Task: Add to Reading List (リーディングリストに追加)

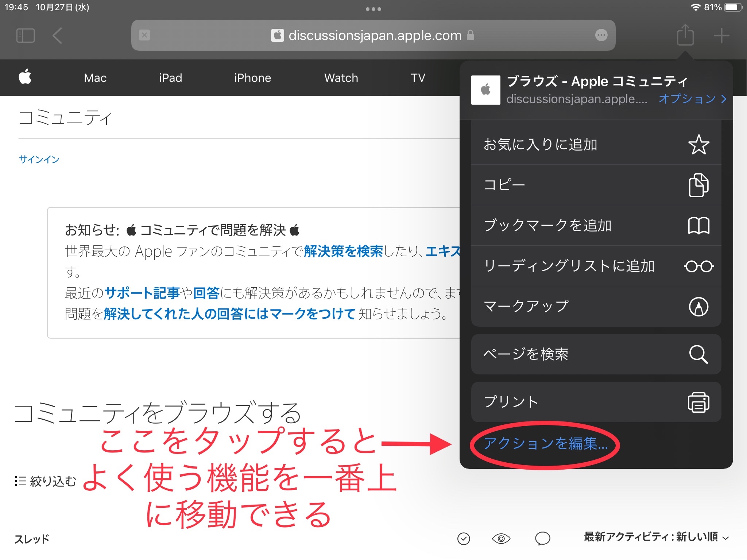Action: pyautogui.click(x=596, y=266)
